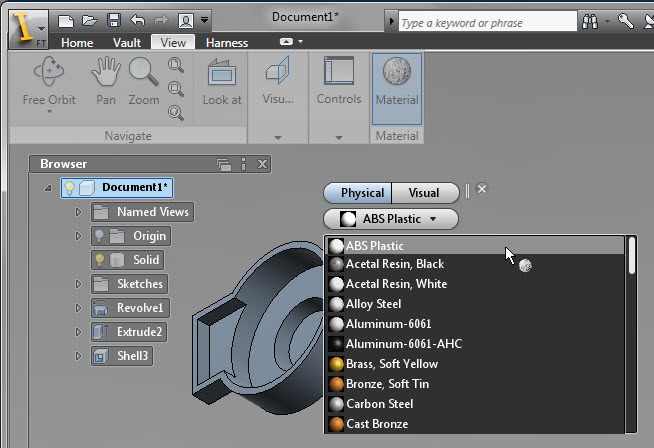The width and height of the screenshot is (654, 448).
Task: Click the ribbon minimize toggle button
Action: [x=286, y=41]
